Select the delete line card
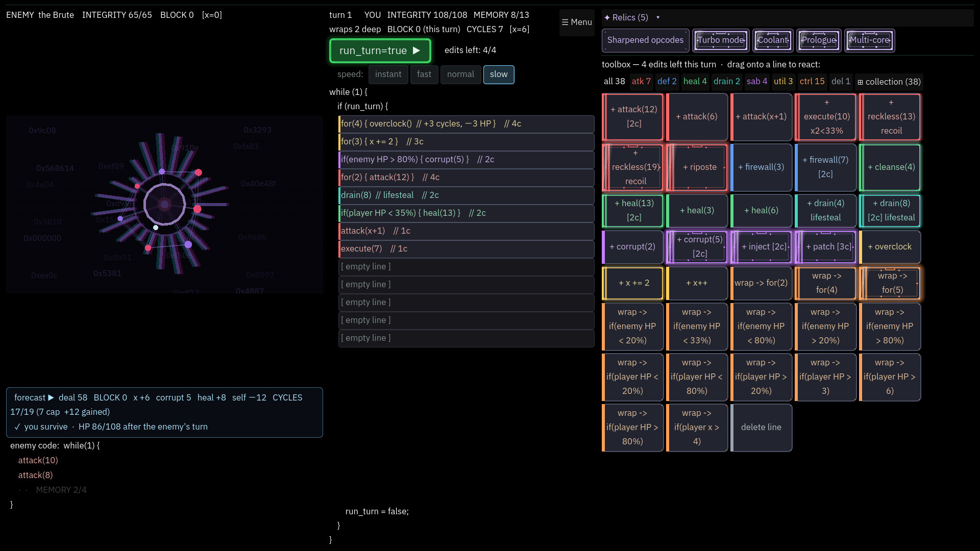The width and height of the screenshot is (980, 551). click(x=762, y=428)
